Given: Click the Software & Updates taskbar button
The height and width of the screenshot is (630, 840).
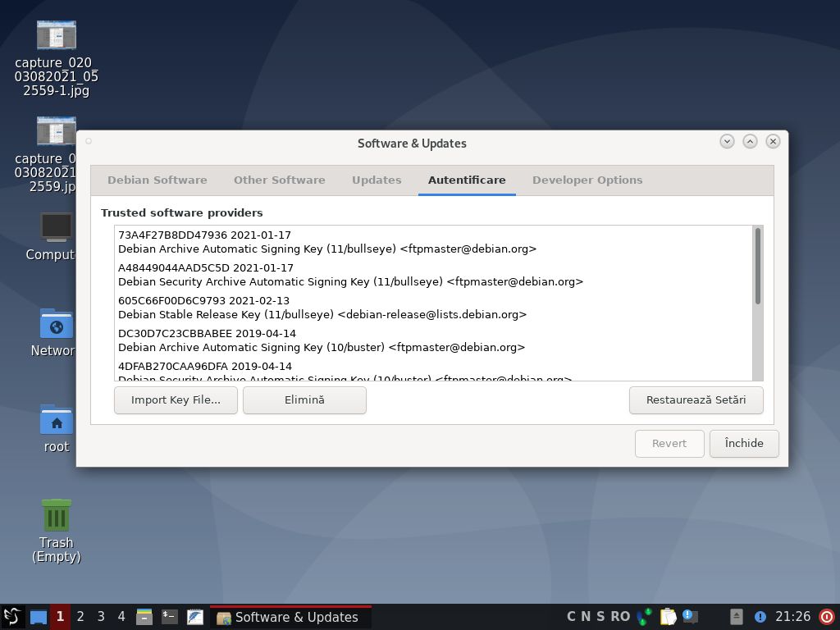Looking at the screenshot, I should coord(290,617).
